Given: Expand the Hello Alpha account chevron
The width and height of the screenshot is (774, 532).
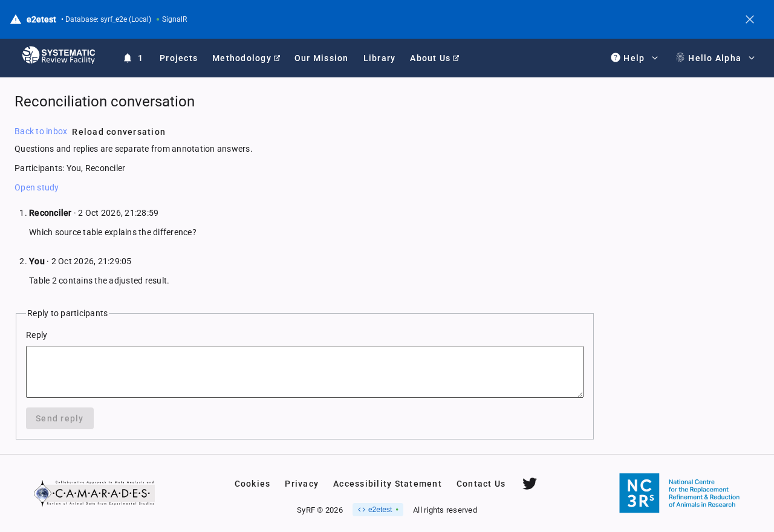Looking at the screenshot, I should click(752, 58).
